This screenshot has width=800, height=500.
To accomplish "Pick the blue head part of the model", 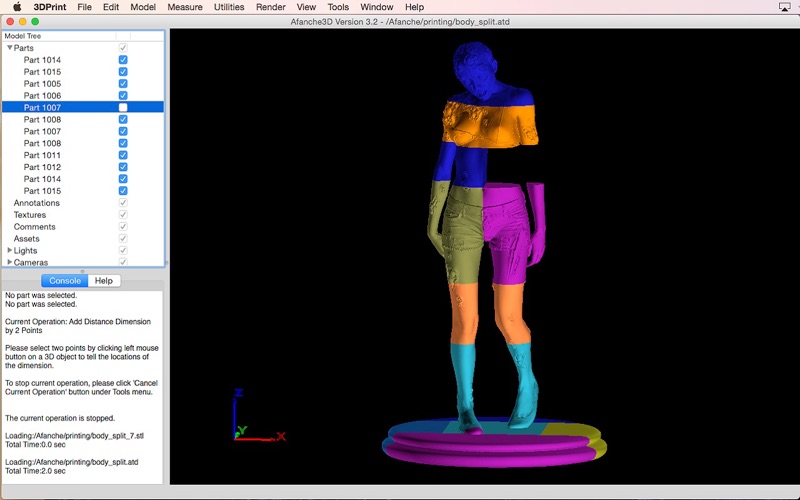I will pyautogui.click(x=477, y=69).
